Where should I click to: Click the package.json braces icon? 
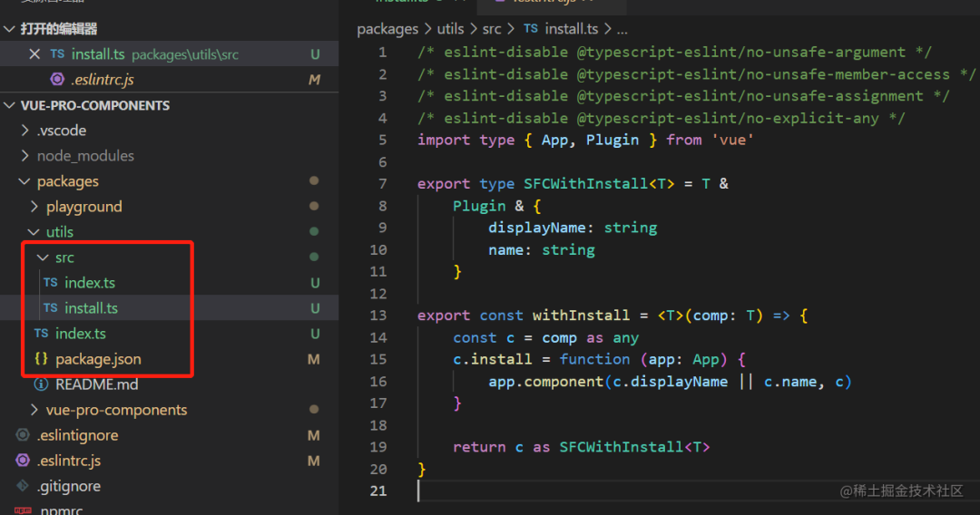pos(41,359)
